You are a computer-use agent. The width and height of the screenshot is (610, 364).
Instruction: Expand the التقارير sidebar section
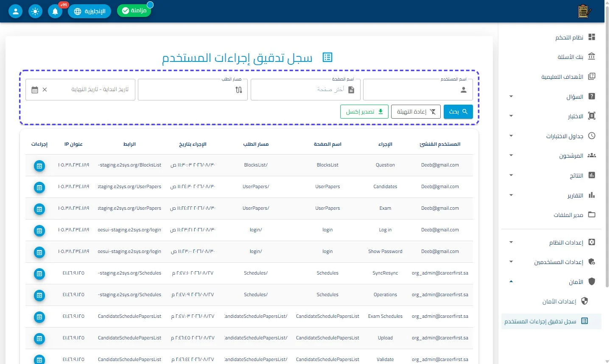coord(511,195)
